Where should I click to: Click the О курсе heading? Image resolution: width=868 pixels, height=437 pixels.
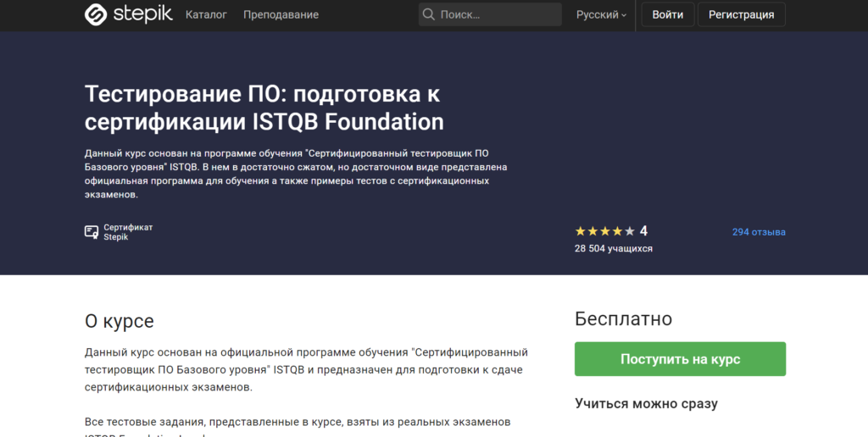pyautogui.click(x=120, y=321)
